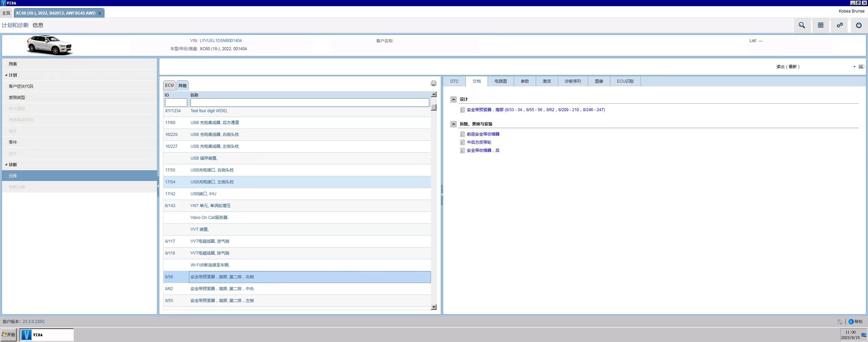Switch to the 电路图 tab
868x342 pixels.
500,81
